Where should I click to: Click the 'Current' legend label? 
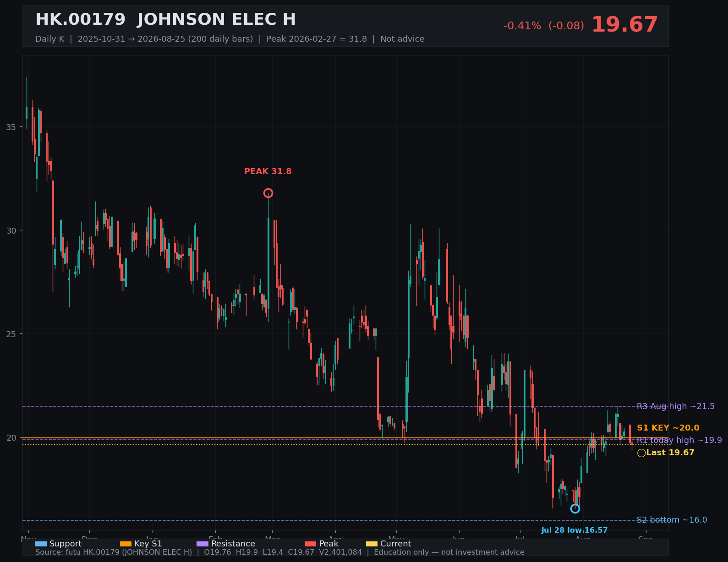click(396, 544)
